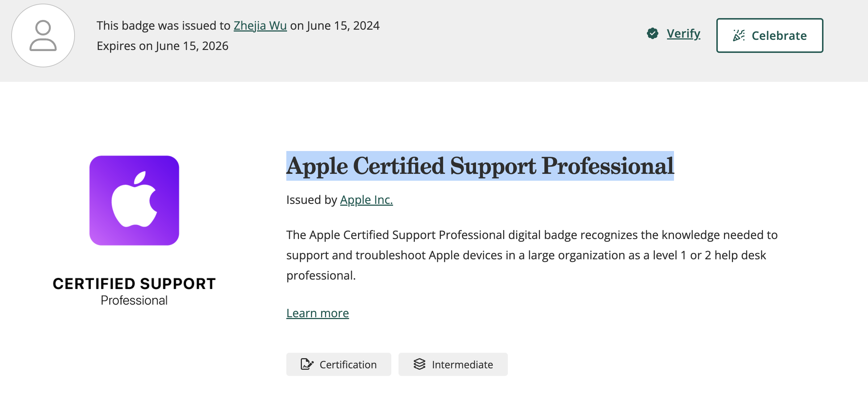Image resolution: width=868 pixels, height=402 pixels.
Task: Click the Verify link
Action: coord(683,34)
